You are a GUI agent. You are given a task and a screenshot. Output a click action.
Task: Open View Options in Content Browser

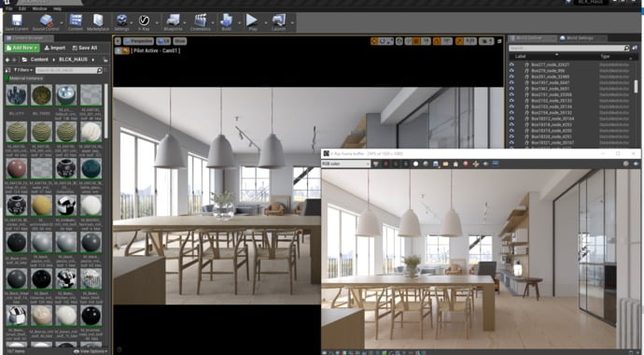pyautogui.click(x=91, y=351)
